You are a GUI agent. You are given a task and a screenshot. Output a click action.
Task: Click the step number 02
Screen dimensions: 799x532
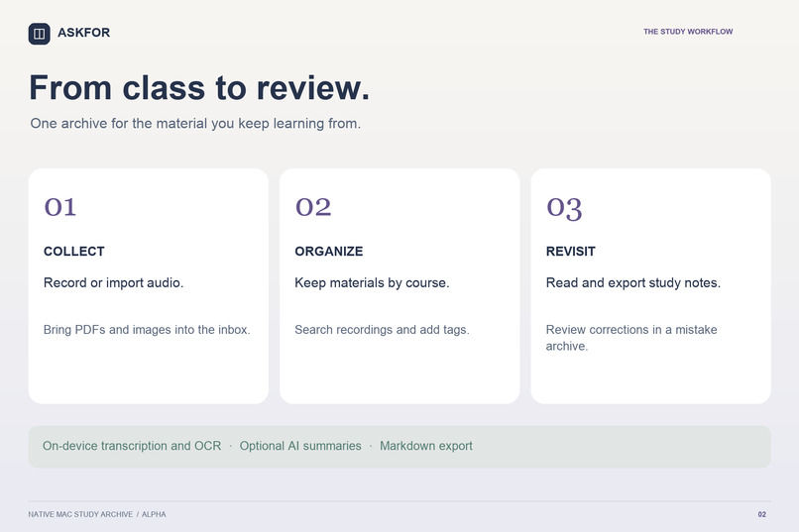click(313, 207)
